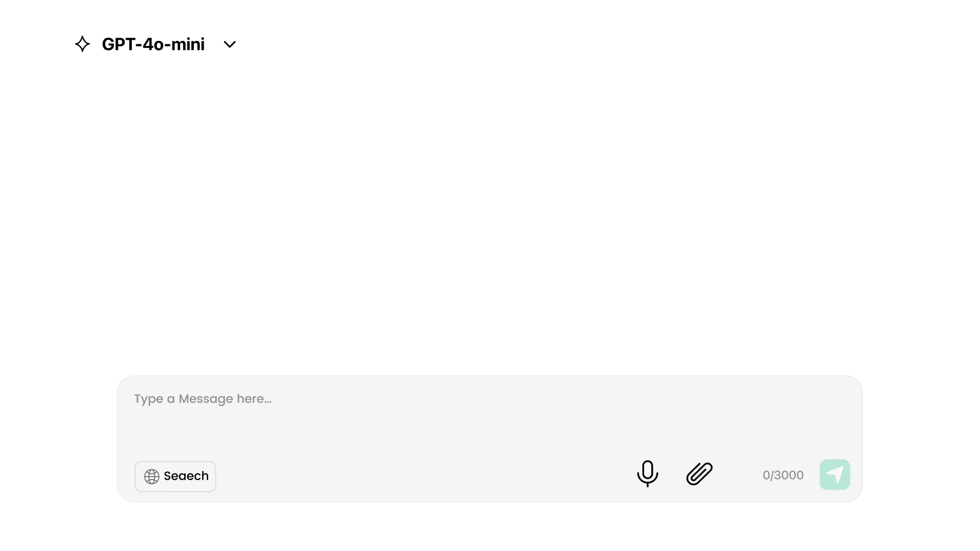The width and height of the screenshot is (980, 551).
Task: Click the down arrow next to GPT-4o-mini
Action: pos(230,44)
